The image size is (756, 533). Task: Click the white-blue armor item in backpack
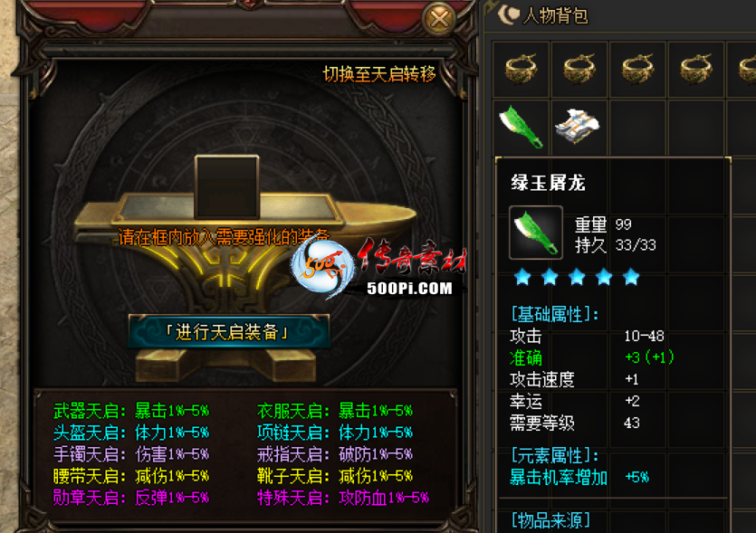pyautogui.click(x=578, y=127)
